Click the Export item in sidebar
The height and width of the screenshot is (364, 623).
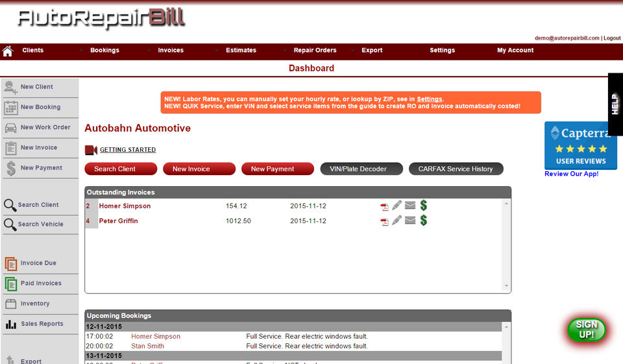coord(31,361)
